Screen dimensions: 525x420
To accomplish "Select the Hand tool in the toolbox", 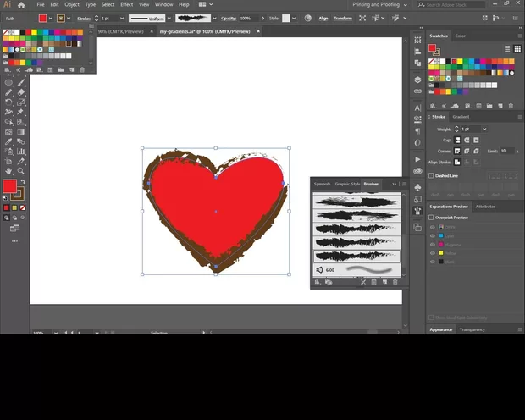I will click(x=8, y=171).
